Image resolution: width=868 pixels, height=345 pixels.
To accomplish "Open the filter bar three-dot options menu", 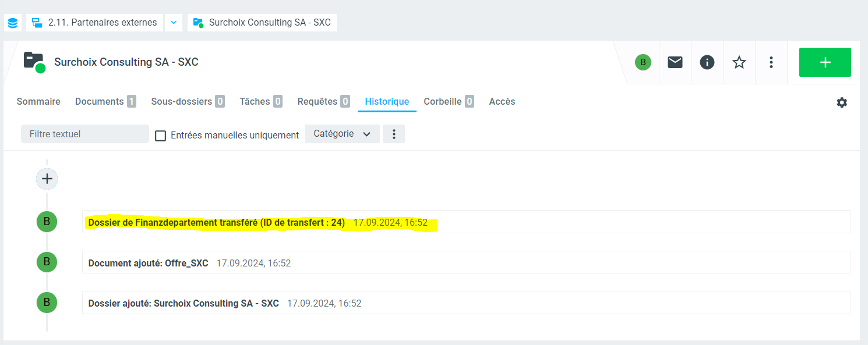I will tap(394, 134).
